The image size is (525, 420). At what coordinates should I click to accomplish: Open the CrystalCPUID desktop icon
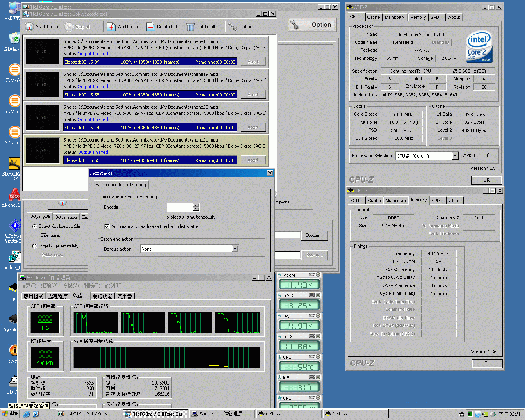point(13,319)
